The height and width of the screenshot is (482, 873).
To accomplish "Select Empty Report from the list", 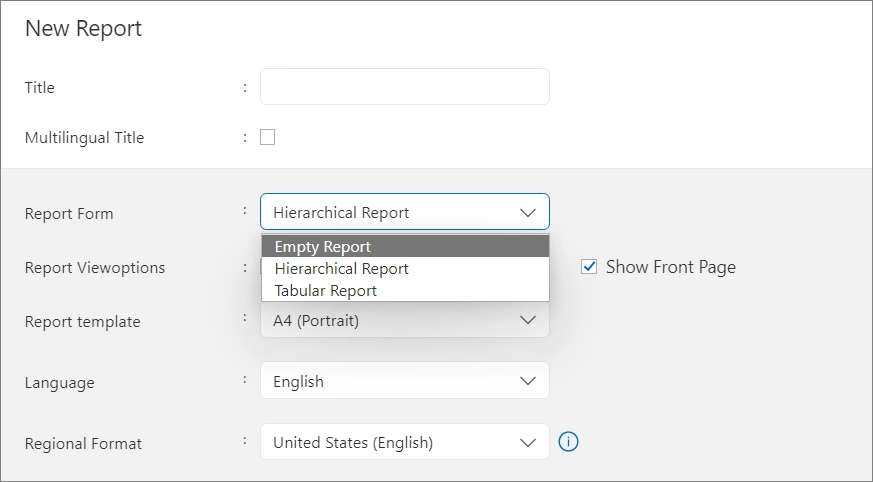I will point(405,246).
